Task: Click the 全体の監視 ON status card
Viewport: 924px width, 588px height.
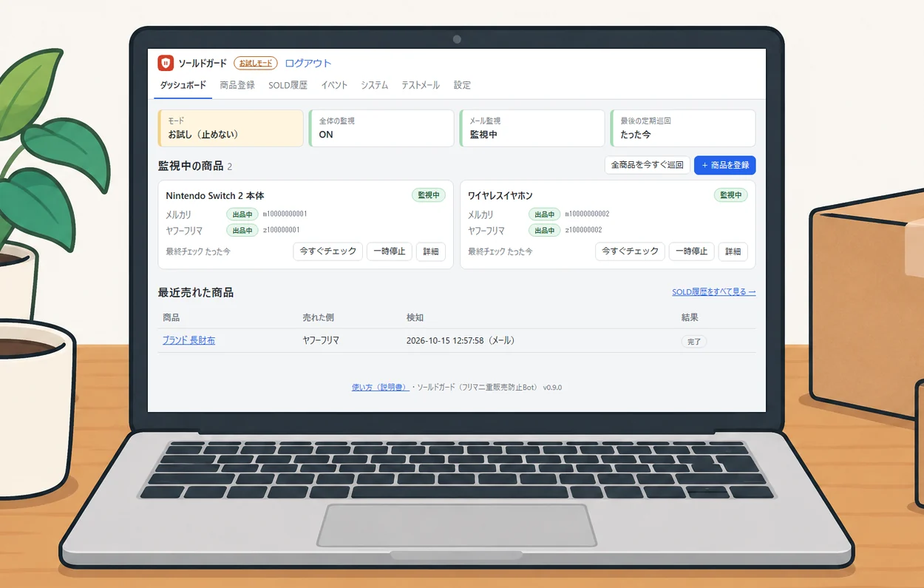Action: point(381,128)
